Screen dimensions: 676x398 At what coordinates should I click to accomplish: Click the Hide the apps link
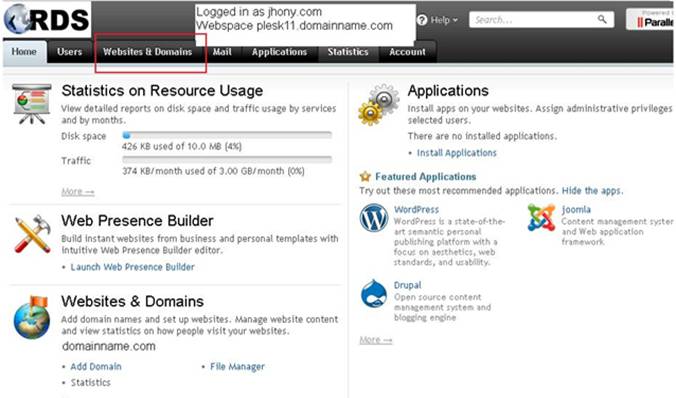point(592,191)
